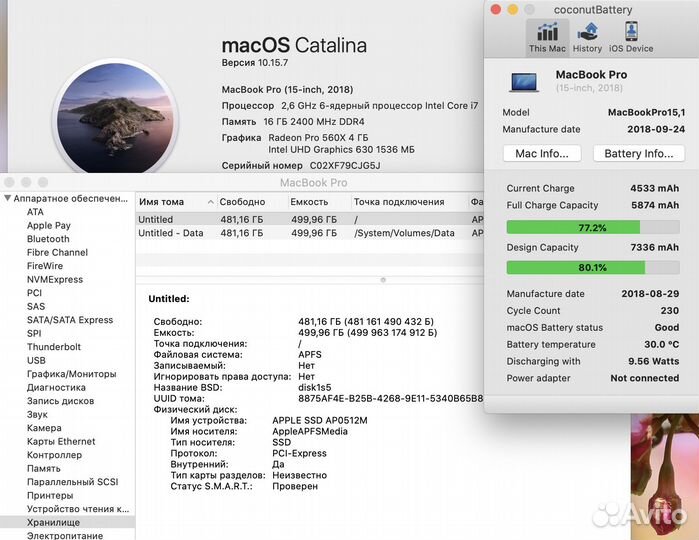Select Камера in the sidebar
699x540 pixels.
point(44,428)
